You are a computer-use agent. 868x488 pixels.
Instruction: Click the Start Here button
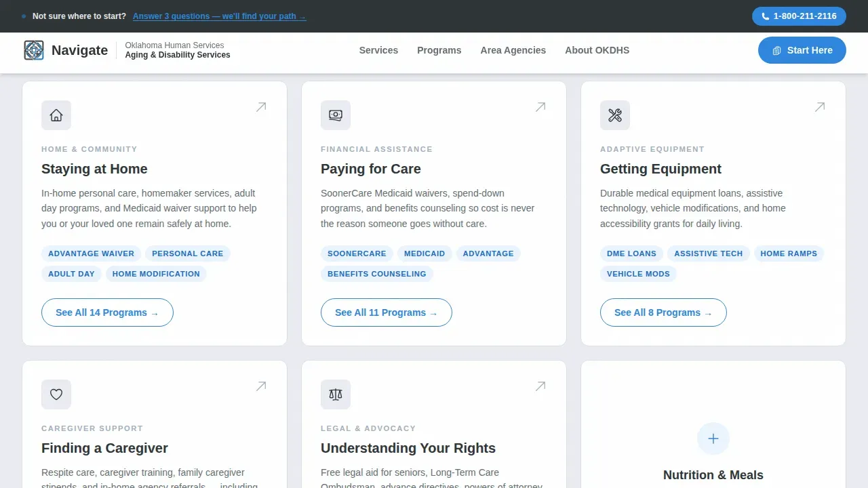[x=802, y=50]
